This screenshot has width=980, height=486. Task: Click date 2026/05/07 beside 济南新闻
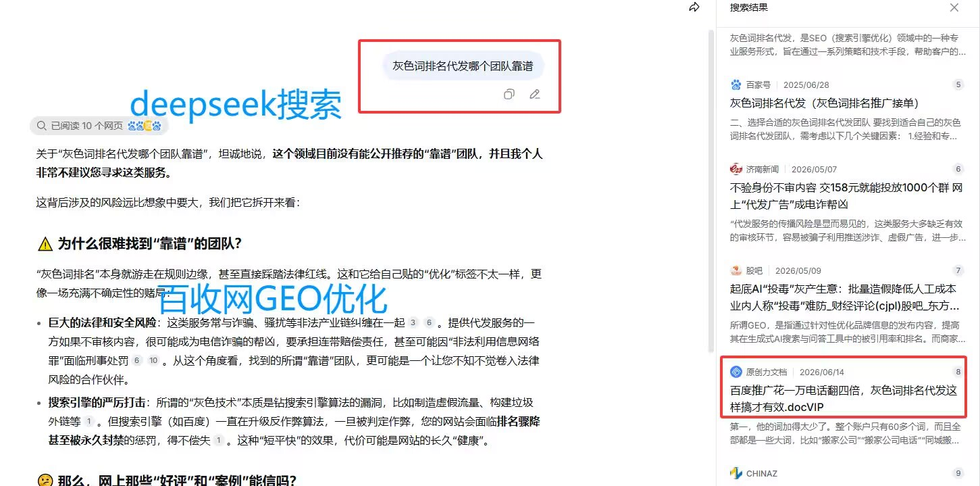tap(814, 169)
